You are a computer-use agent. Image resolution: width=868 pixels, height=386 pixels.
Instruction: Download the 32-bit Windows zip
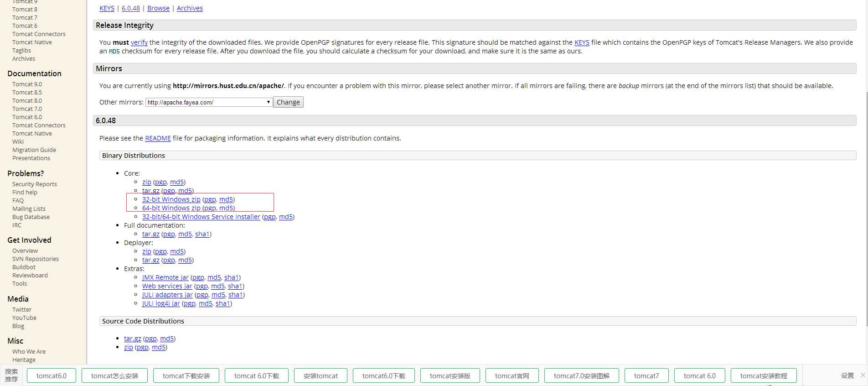coord(171,199)
